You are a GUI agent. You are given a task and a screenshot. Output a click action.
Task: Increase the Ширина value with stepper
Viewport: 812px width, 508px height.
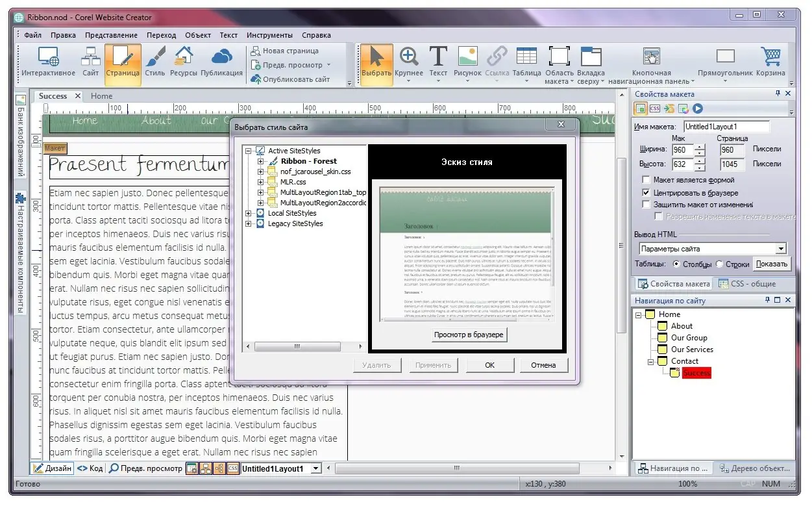700,146
